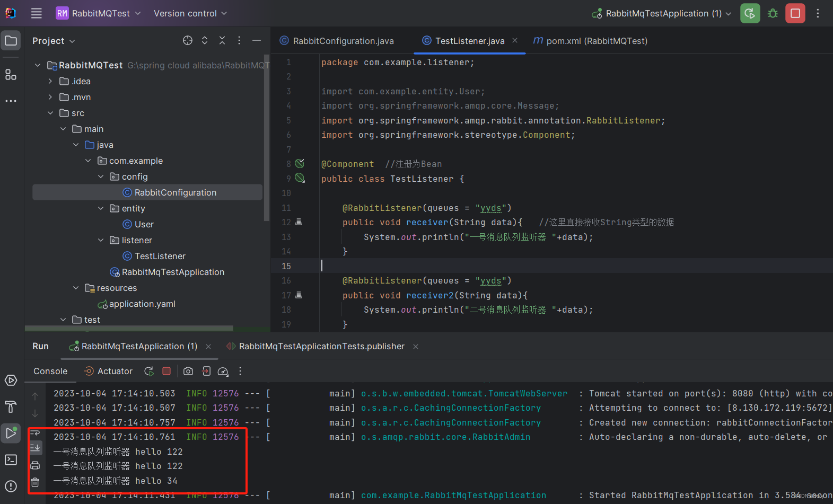
Task: Click line number 16 in gutter
Action: pyautogui.click(x=286, y=280)
